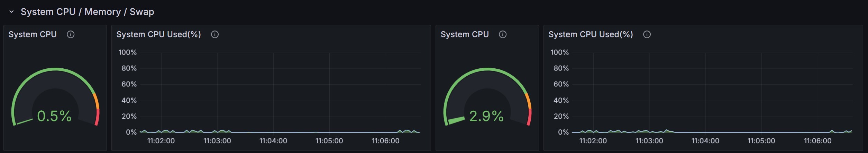Click the left System CPU Used(%) panel title

tap(158, 34)
